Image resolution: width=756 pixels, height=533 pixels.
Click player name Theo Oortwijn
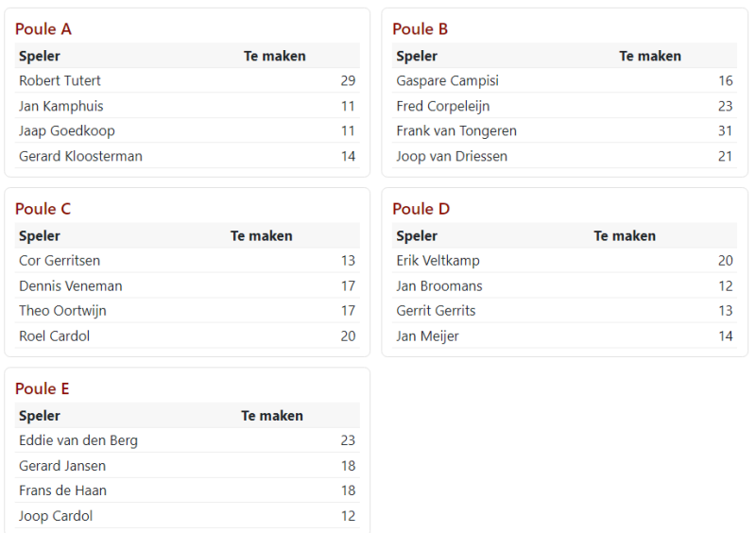point(62,311)
